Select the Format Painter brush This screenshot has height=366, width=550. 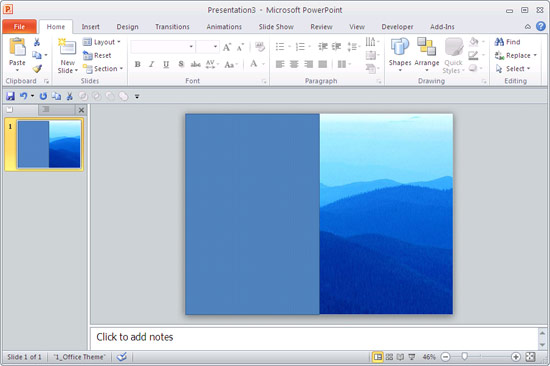point(37,68)
